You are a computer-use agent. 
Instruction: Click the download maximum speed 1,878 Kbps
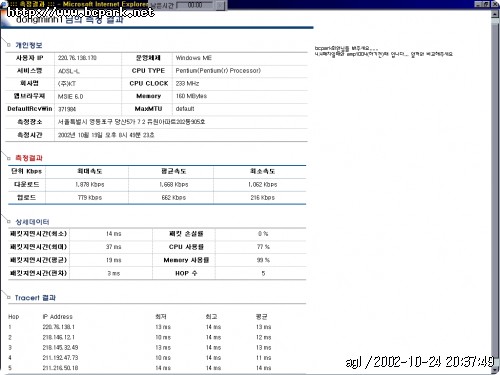(x=90, y=184)
